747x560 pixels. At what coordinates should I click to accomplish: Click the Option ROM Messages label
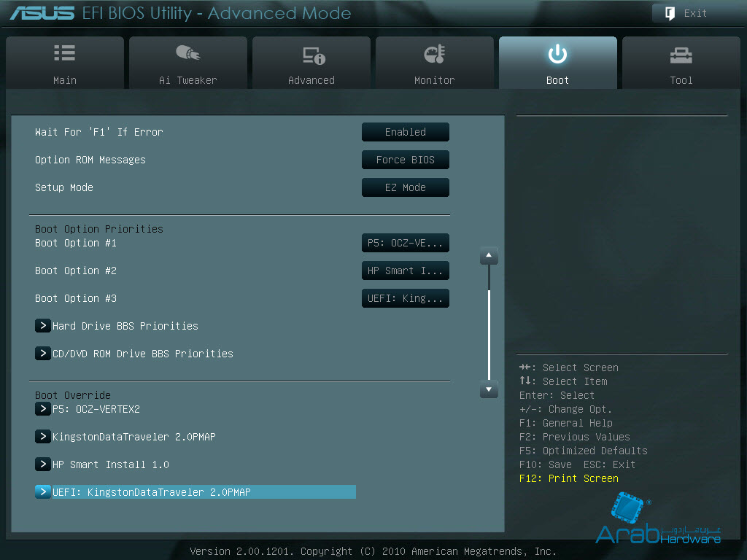90,160
